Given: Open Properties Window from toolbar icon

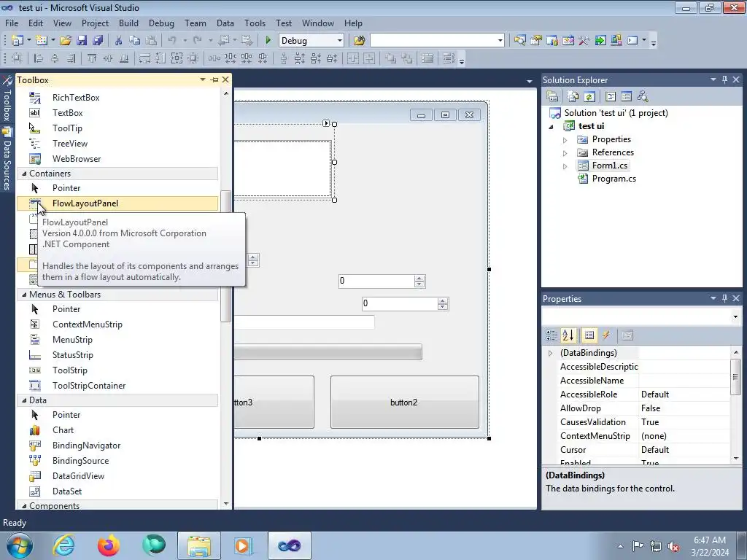Looking at the screenshot, I should [x=536, y=41].
